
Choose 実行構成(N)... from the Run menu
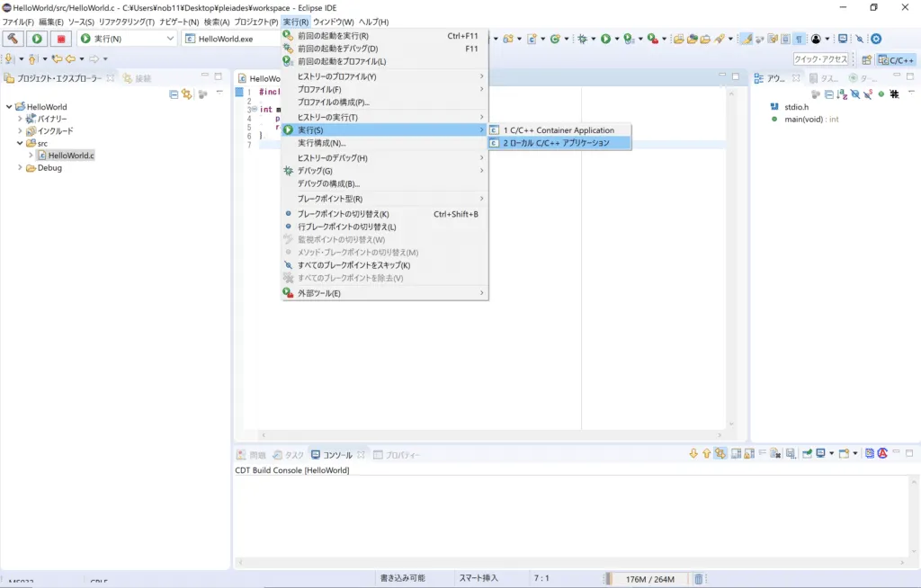[385, 143]
